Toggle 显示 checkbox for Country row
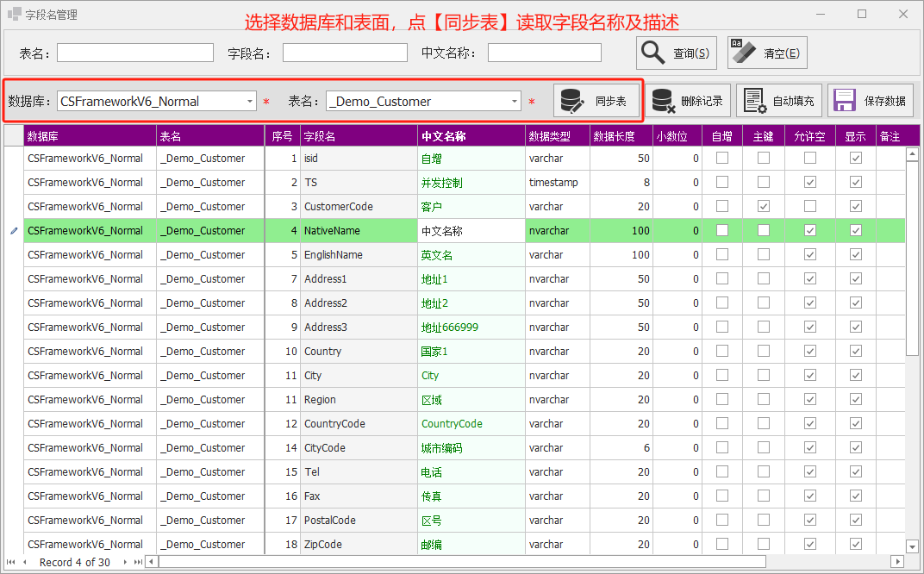The image size is (924, 574). (856, 352)
